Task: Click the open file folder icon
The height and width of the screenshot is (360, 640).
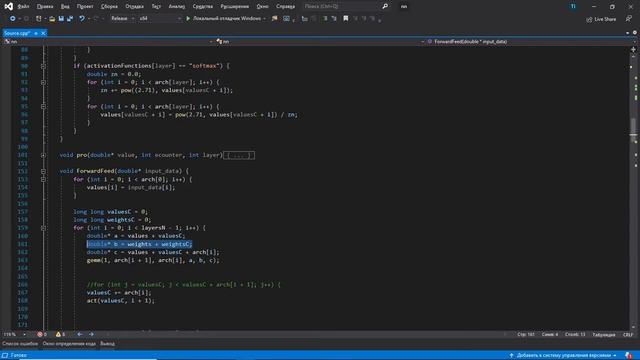Action: (52, 18)
